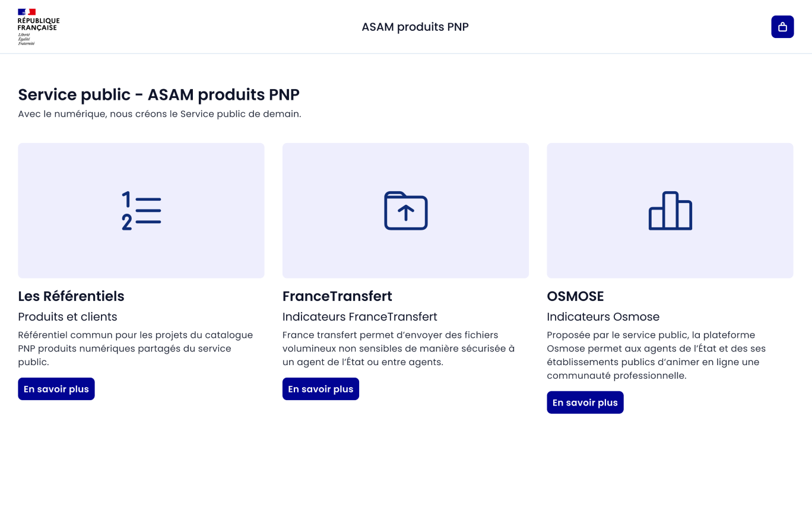Click the ASAM produits PNP header title
The height and width of the screenshot is (507, 812).
tap(415, 27)
